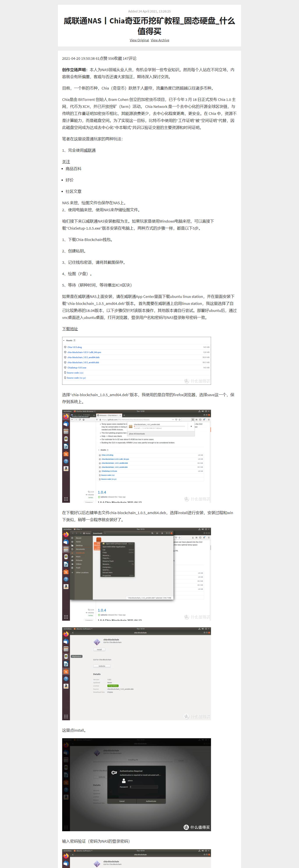Screen dimensions: 299x868
Task: Click the reload icon in the Firefox download screenshot
Action: click(x=79, y=420)
